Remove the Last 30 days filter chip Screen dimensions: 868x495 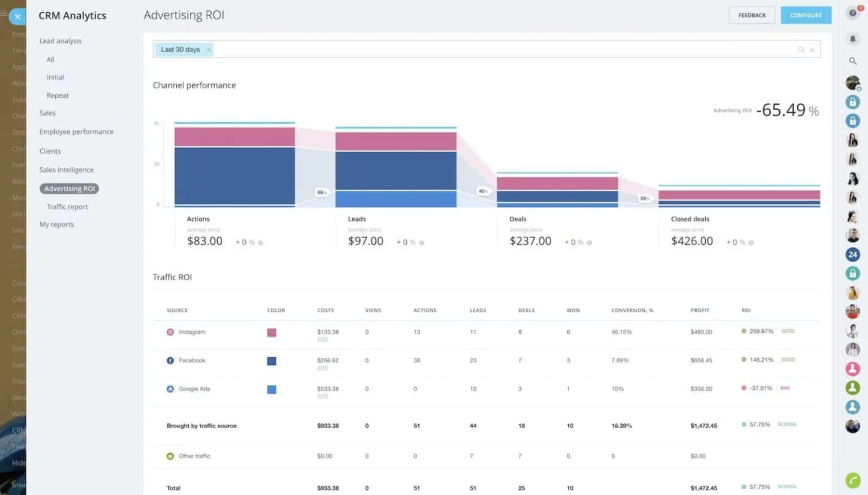208,49
